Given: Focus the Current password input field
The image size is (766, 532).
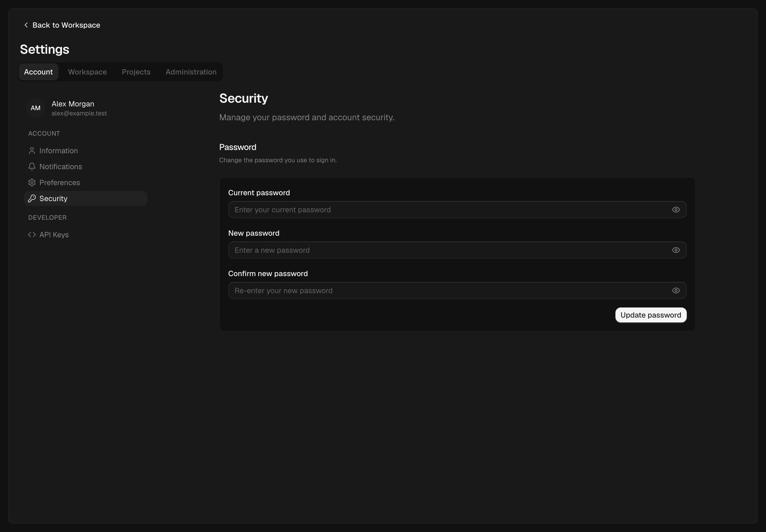Looking at the screenshot, I should (x=457, y=210).
